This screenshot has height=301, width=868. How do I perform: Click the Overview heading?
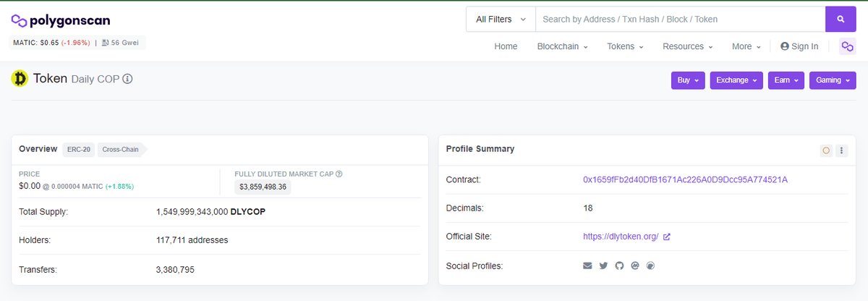[x=38, y=149]
